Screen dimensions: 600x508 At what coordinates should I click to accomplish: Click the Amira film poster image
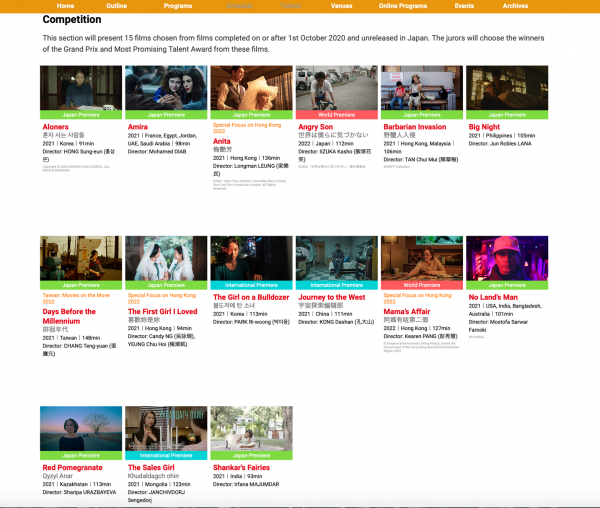166,88
